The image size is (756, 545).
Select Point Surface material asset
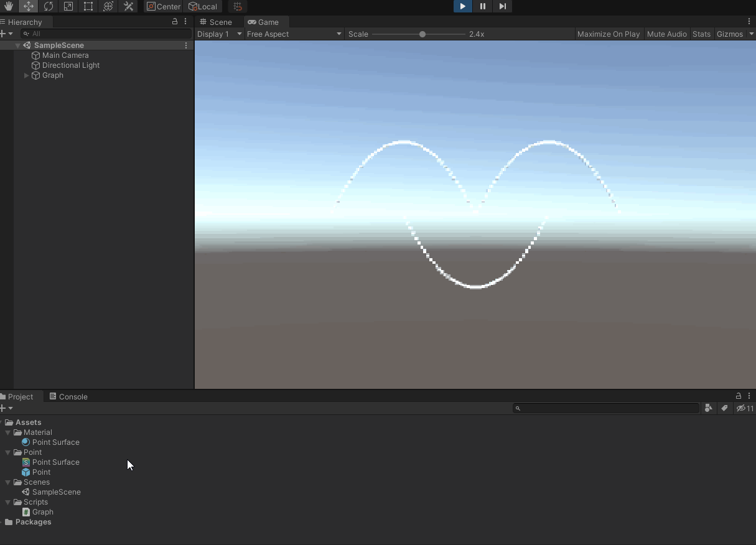[x=50, y=442]
